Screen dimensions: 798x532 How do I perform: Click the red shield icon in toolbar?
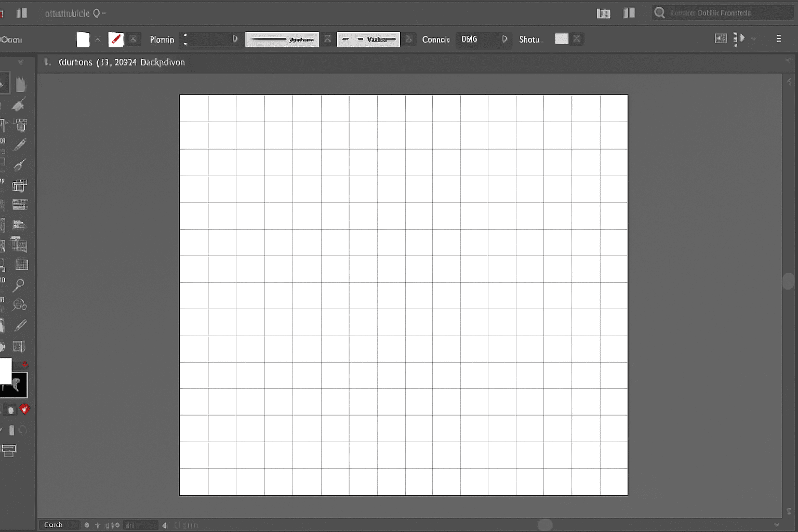[x=24, y=409]
